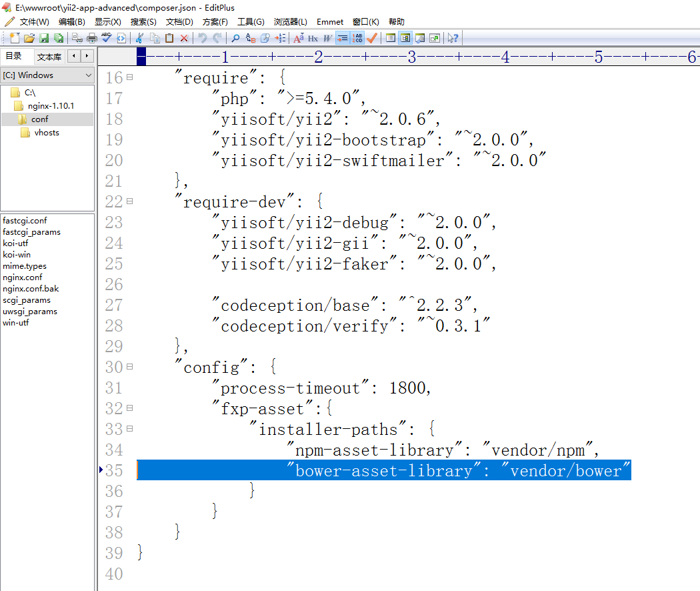Collapse the "require" block at line 16

tap(129, 77)
